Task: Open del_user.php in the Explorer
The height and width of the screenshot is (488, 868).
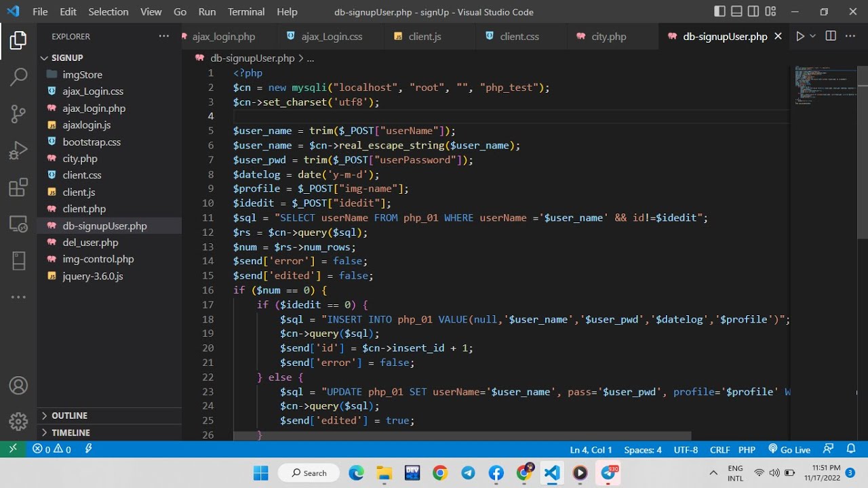Action: [90, 243]
